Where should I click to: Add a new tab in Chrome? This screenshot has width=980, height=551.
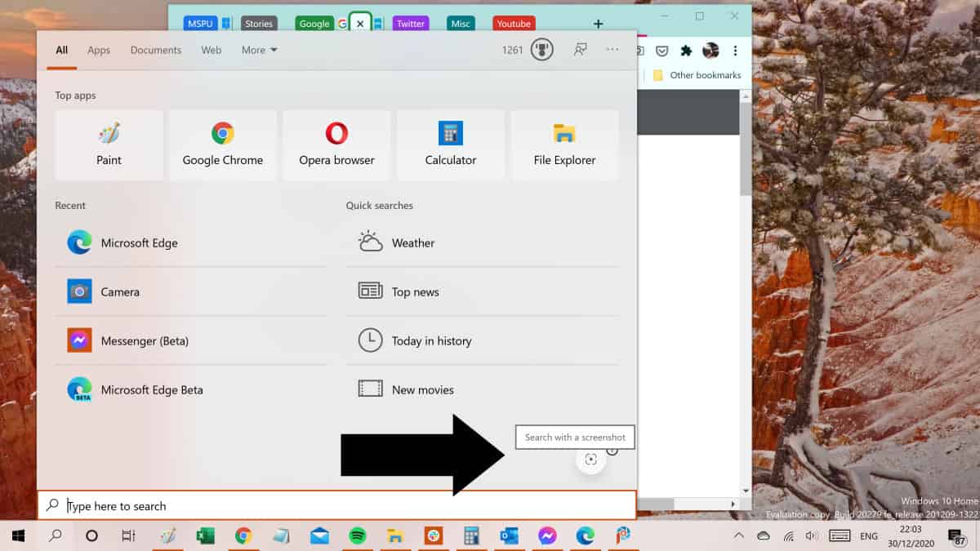point(599,24)
